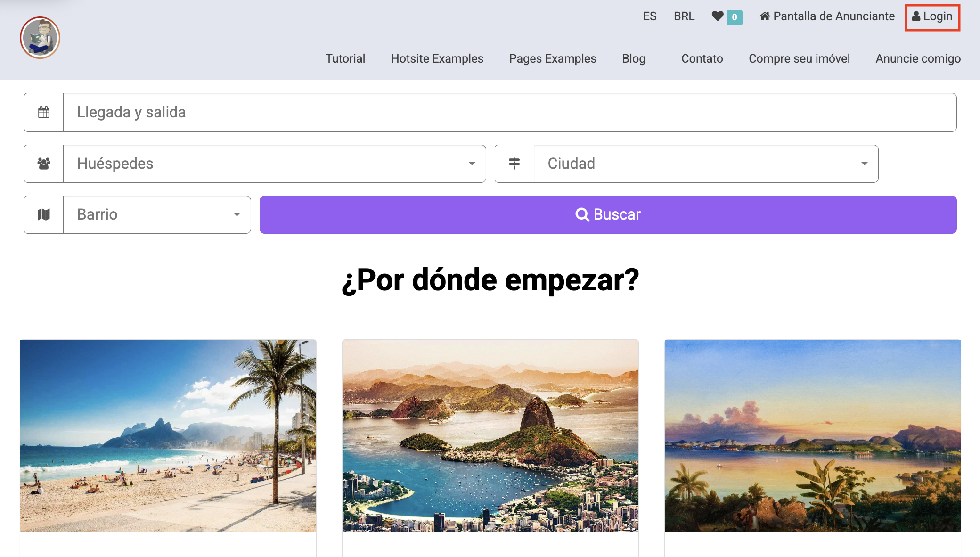The width and height of the screenshot is (980, 557).
Task: Click the map icon beside Barrio
Action: point(44,214)
